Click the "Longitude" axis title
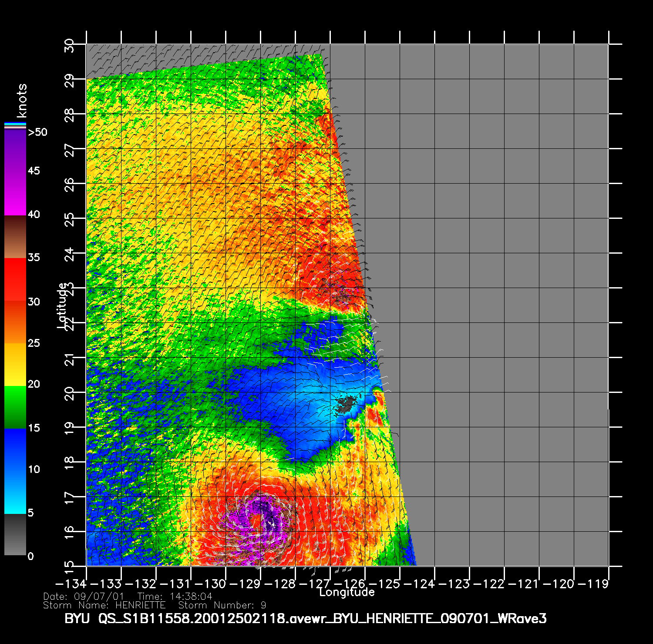This screenshot has width=653, height=644. 347,592
